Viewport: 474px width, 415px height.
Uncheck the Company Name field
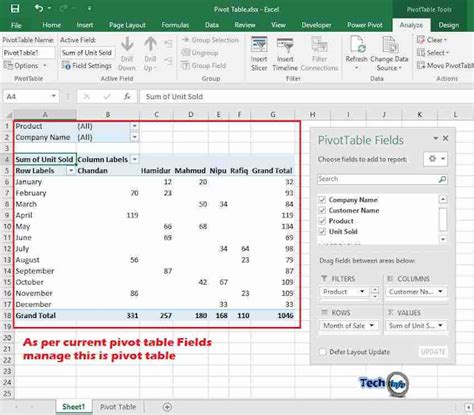322,200
